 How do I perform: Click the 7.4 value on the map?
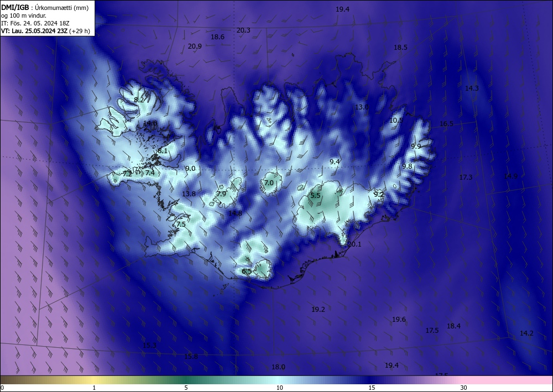pyautogui.click(x=150, y=173)
